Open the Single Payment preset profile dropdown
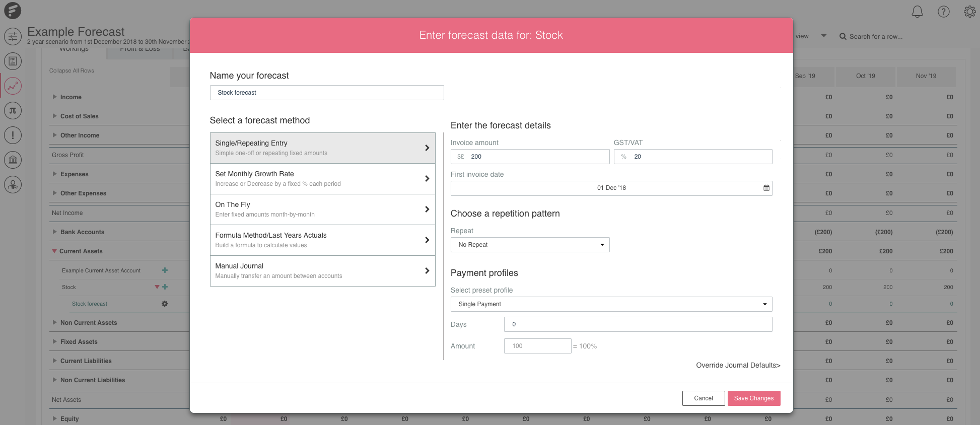Image resolution: width=980 pixels, height=425 pixels. pos(611,304)
